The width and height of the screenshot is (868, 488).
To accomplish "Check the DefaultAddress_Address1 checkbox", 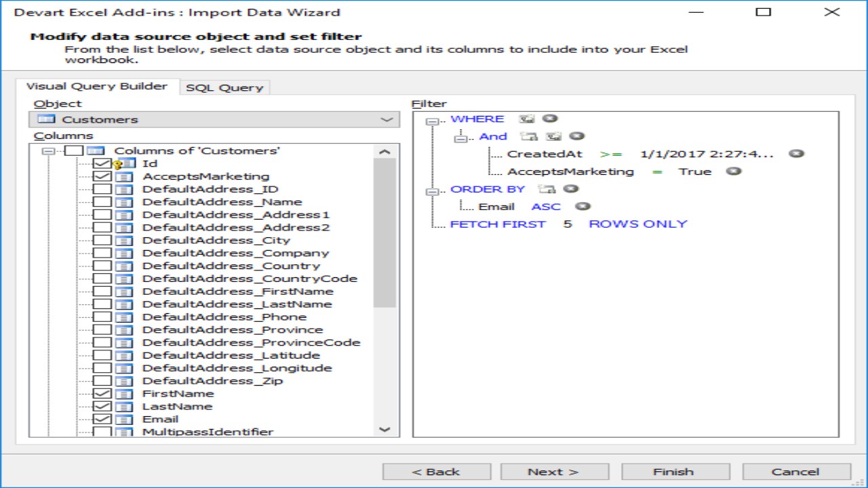I will point(102,215).
